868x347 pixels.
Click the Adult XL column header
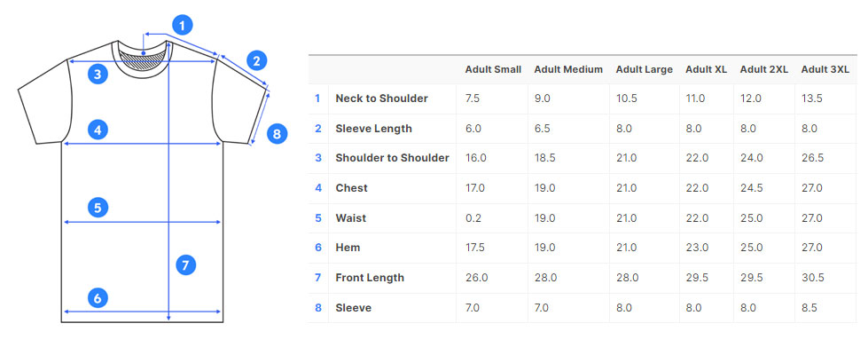706,69
